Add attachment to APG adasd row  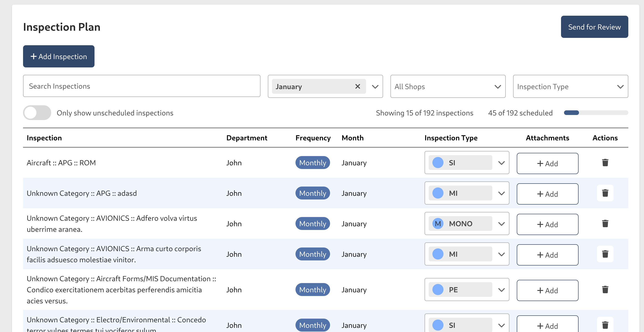point(547,194)
